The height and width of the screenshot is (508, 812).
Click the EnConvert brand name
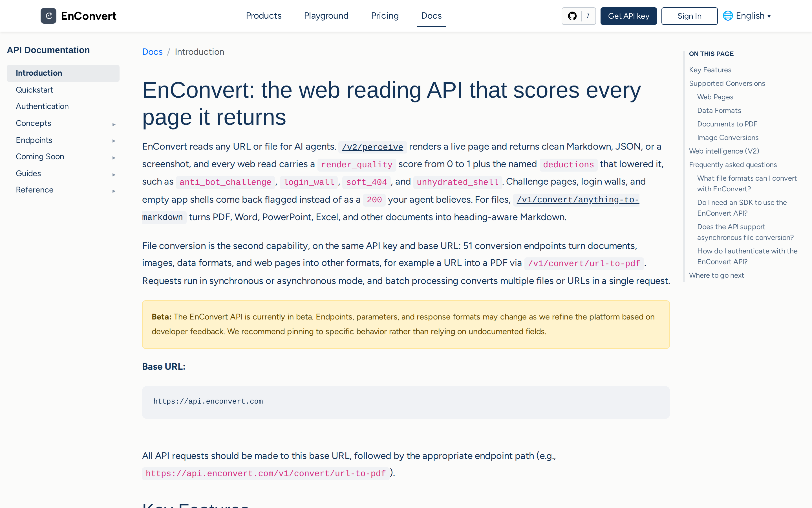[x=89, y=16]
